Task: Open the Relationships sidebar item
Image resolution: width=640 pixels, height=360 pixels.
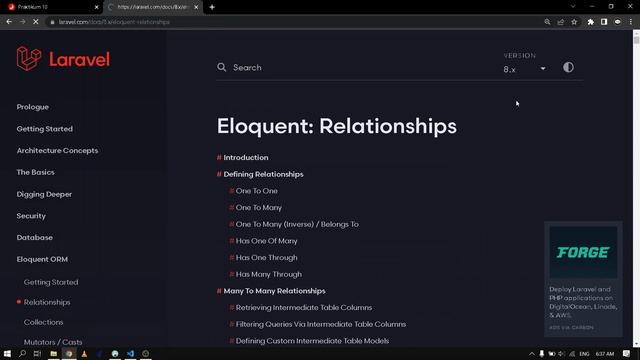Action: (x=47, y=302)
